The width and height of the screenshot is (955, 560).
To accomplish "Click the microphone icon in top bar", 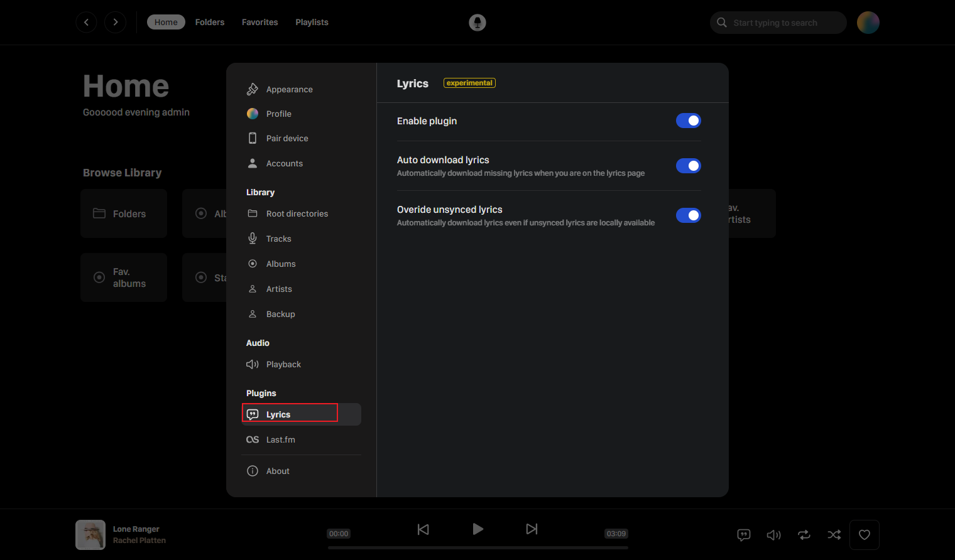I will (477, 23).
